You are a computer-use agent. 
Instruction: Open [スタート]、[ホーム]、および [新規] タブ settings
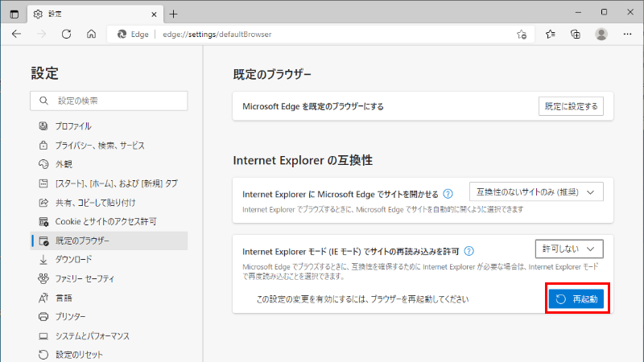click(109, 183)
